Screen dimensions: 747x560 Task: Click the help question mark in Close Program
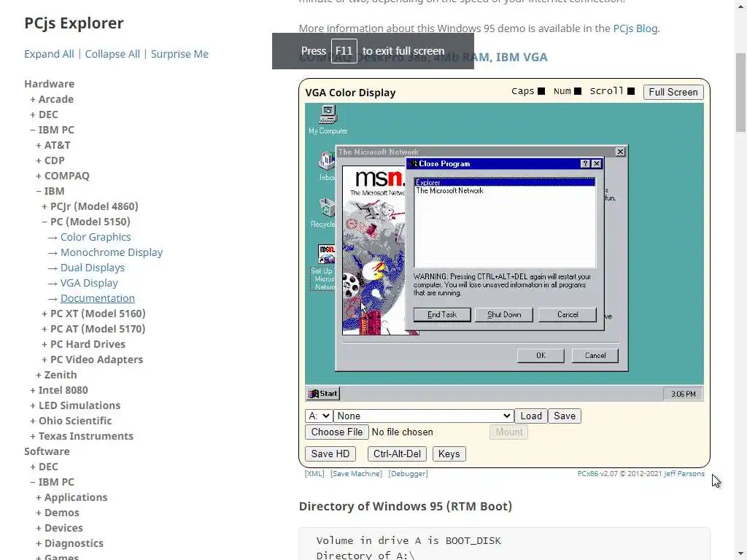coord(586,164)
